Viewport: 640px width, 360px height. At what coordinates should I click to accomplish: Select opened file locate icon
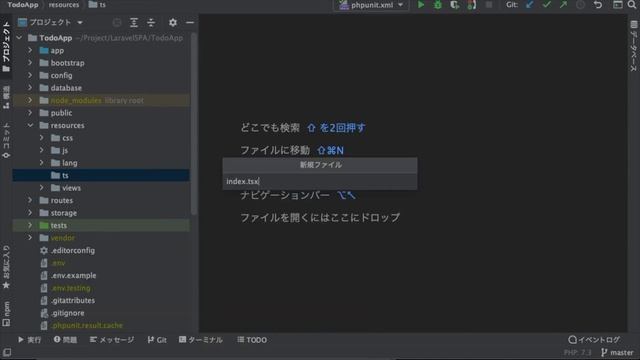pos(117,22)
